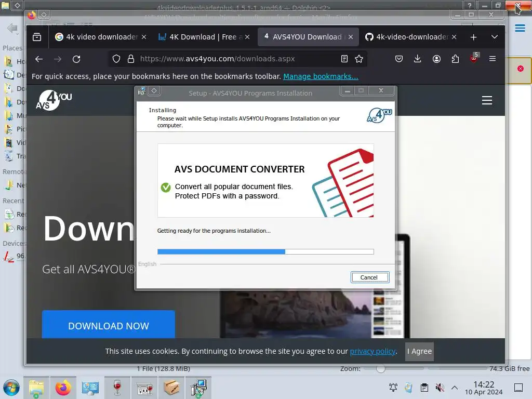Click AVS4YOU logo on website
Screen dimensions: 532x399
coord(54,100)
